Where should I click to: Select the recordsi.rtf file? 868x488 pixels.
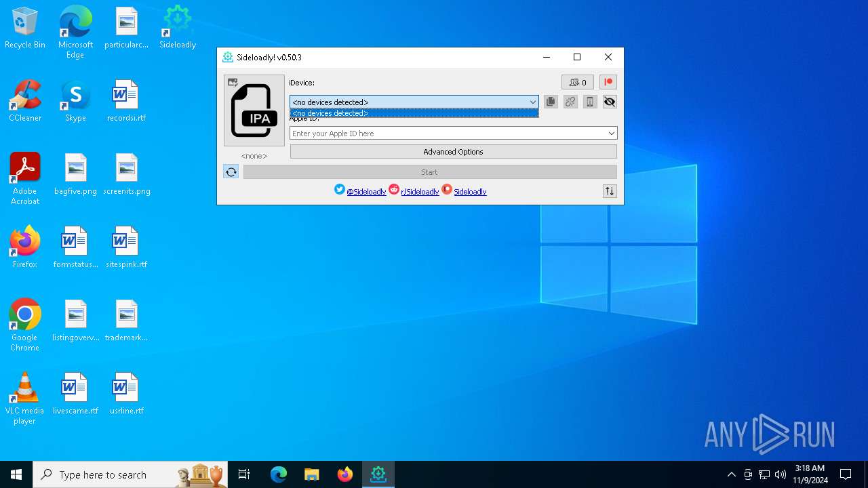(126, 102)
